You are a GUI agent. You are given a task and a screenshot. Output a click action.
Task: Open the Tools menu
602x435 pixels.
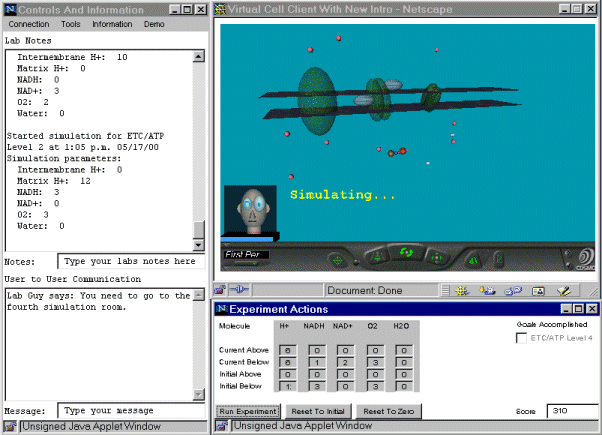point(70,23)
